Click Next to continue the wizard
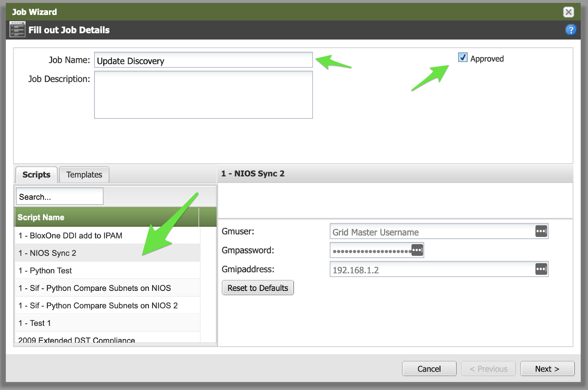 [547, 369]
